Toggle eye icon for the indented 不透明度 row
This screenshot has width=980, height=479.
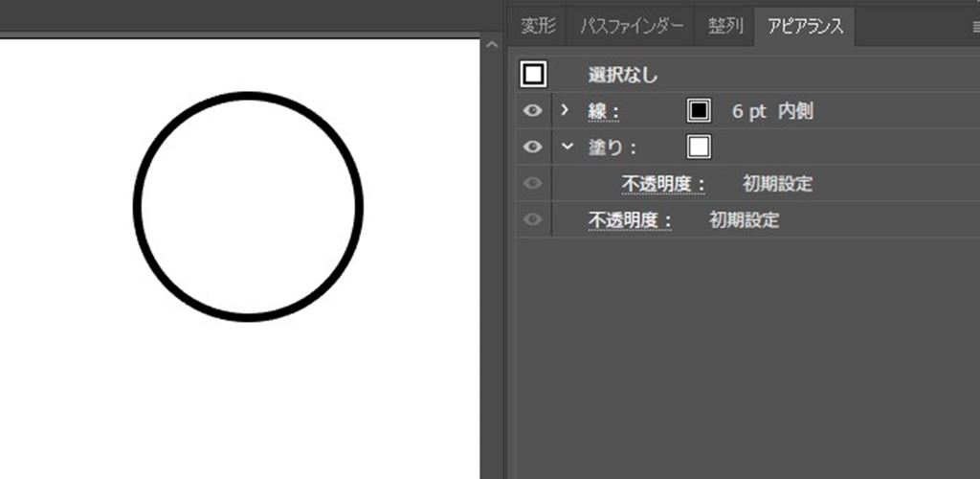[x=533, y=184]
